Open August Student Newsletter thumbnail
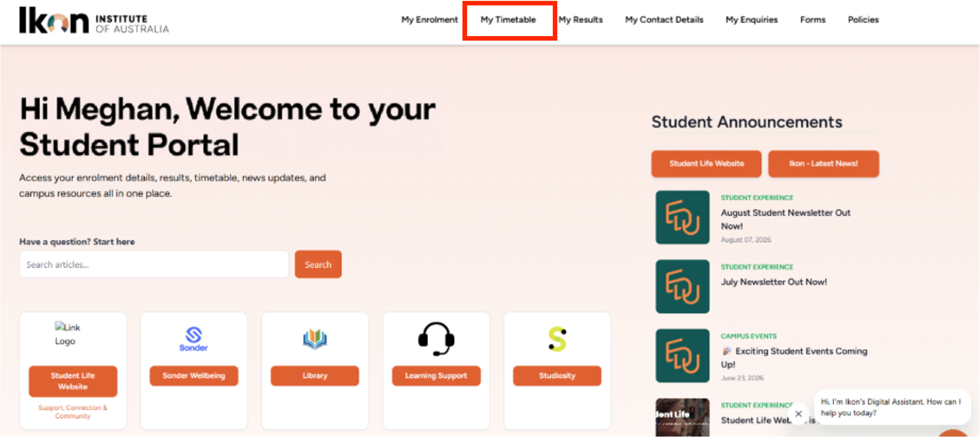The height and width of the screenshot is (437, 980). [682, 218]
